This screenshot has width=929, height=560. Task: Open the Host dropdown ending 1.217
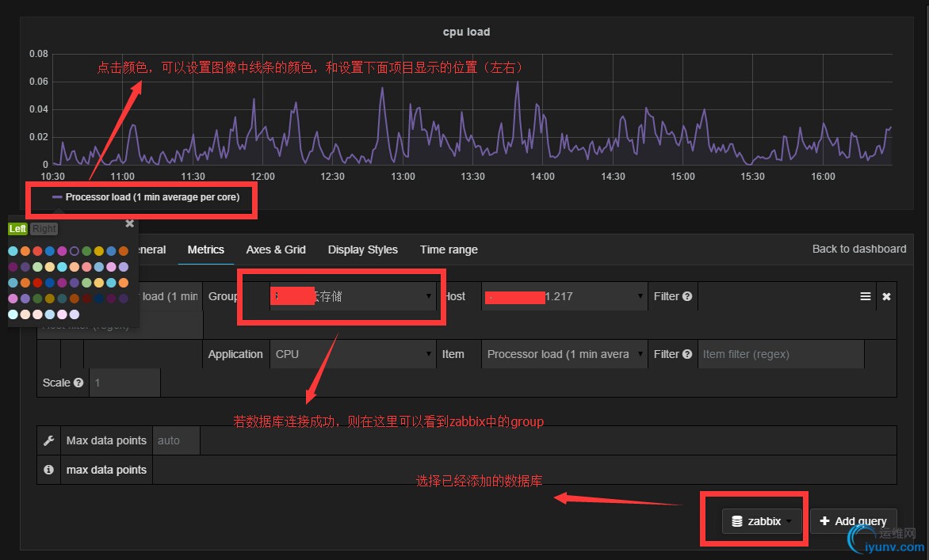[564, 296]
